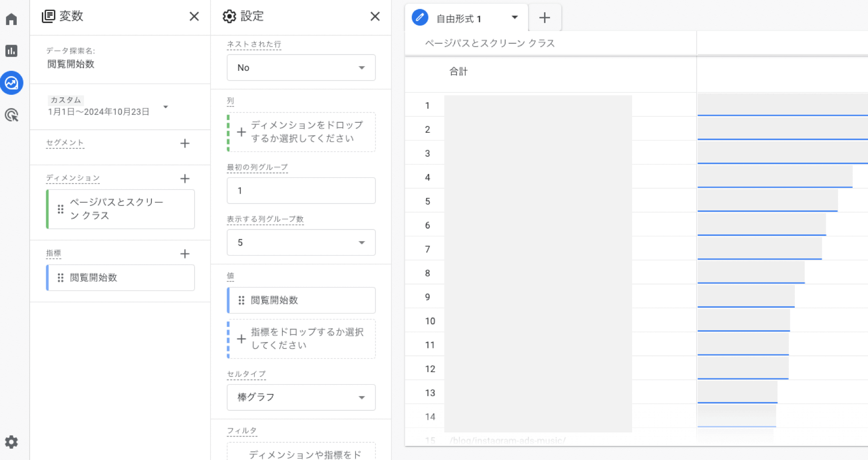Viewport: 868px width, 460px height.
Task: Click the 最初の列グループ input field
Action: 301,191
